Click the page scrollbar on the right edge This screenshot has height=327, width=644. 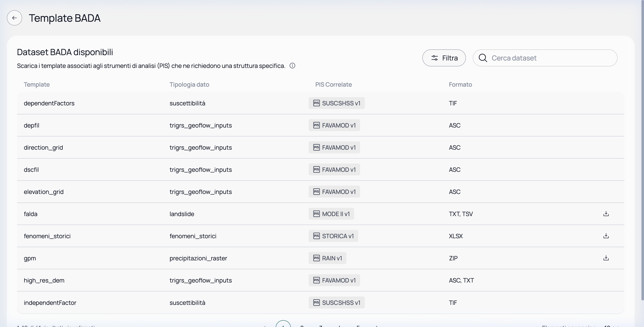point(643,150)
